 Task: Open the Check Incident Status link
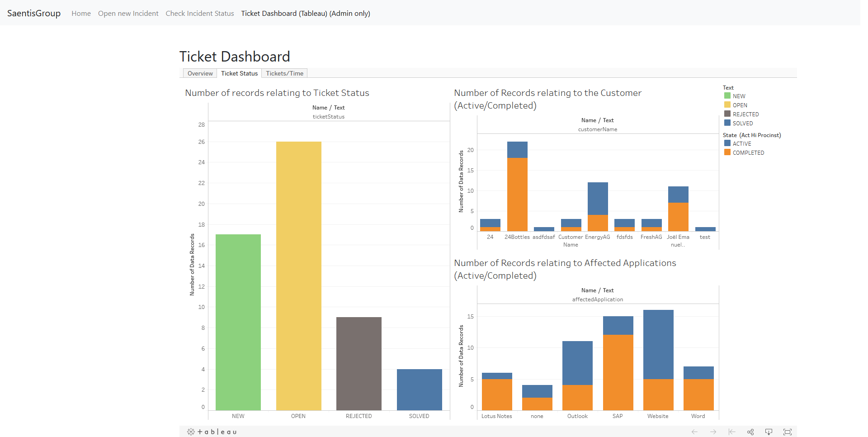[x=200, y=14]
